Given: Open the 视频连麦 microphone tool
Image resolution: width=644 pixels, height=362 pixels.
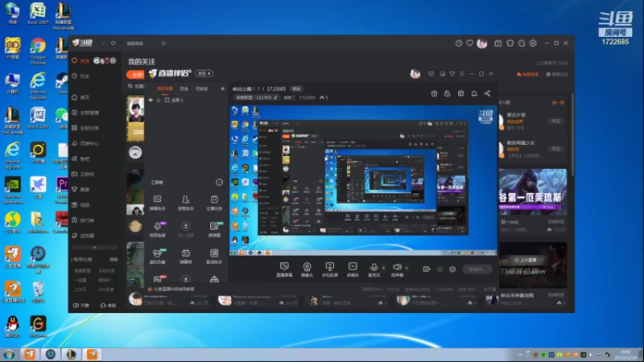Looking at the screenshot, I should click(x=157, y=229).
